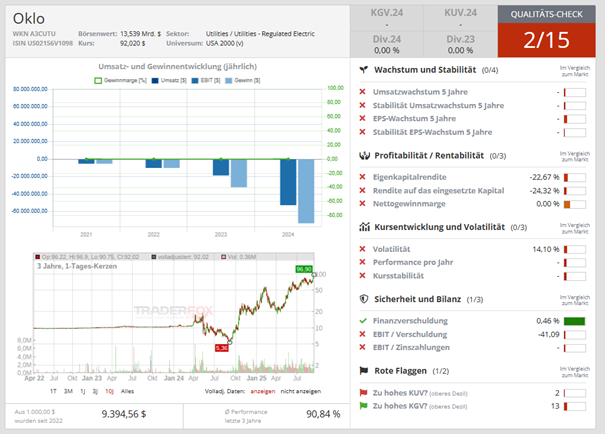Click the 90,84 % performance value
Screen dimensions: 605x434
click(x=323, y=414)
